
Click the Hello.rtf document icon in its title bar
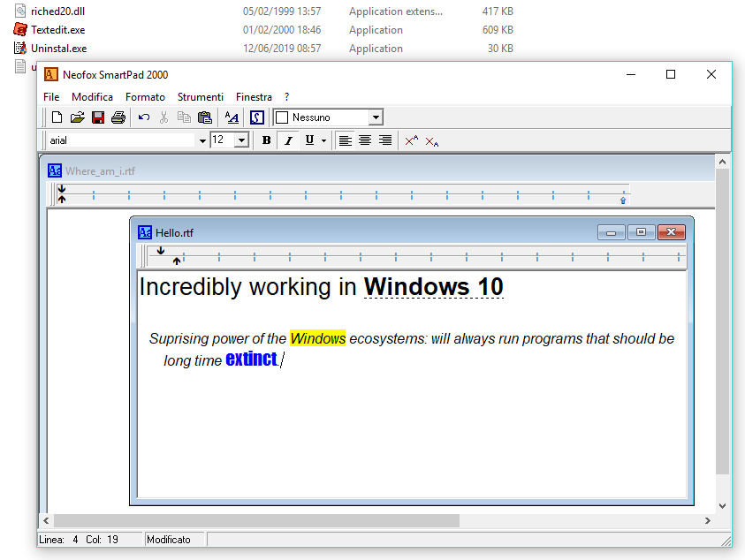coord(145,232)
